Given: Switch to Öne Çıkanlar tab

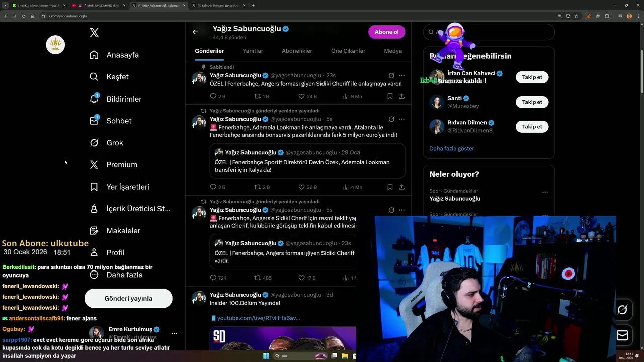Looking at the screenshot, I should pos(348,51).
